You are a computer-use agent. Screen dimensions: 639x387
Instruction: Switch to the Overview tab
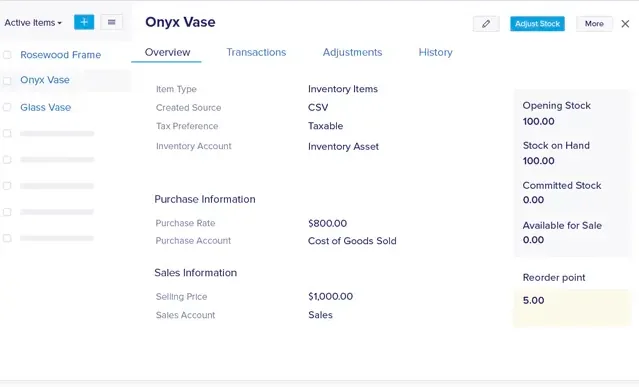pyautogui.click(x=167, y=52)
